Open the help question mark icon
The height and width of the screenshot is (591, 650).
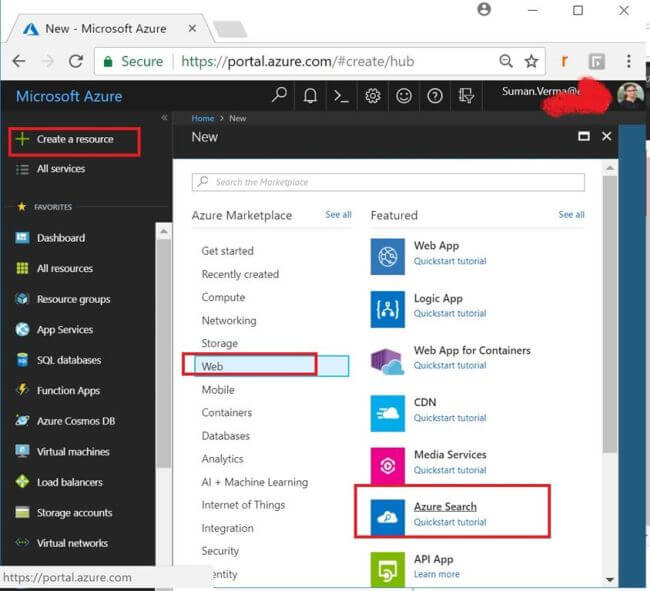click(435, 96)
